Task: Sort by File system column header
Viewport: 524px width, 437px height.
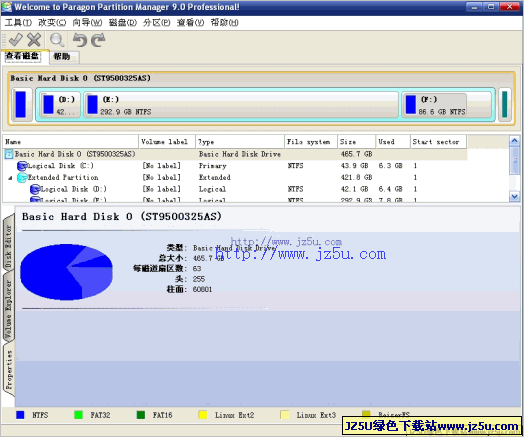Action: pos(311,142)
